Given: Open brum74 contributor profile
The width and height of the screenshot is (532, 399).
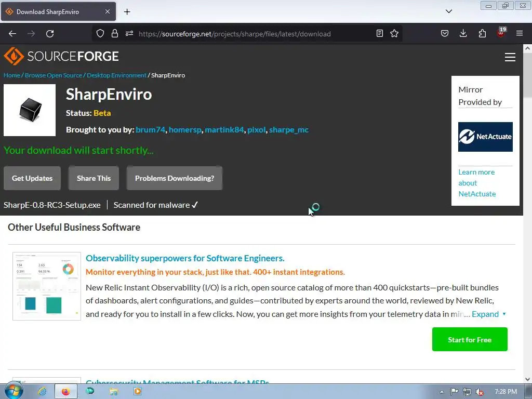Looking at the screenshot, I should point(150,129).
